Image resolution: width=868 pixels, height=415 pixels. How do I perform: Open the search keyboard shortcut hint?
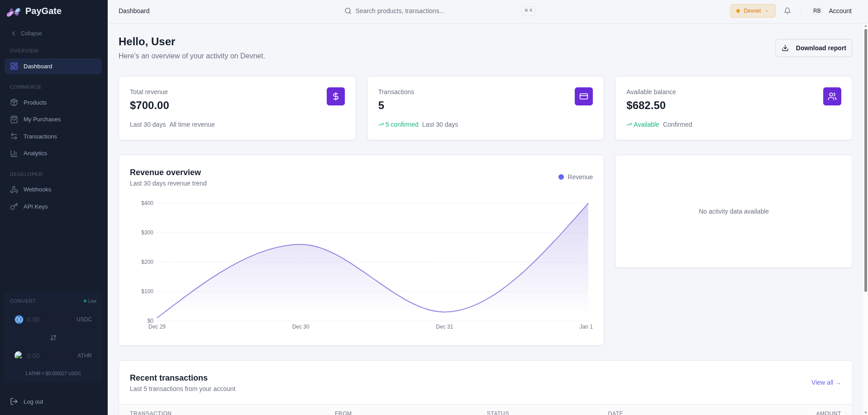click(528, 10)
